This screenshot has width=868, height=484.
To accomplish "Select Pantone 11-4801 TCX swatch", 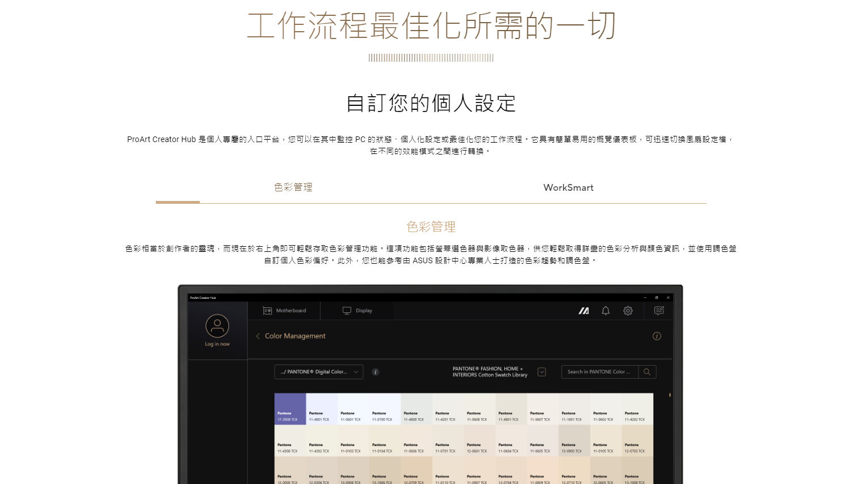I will point(512,409).
